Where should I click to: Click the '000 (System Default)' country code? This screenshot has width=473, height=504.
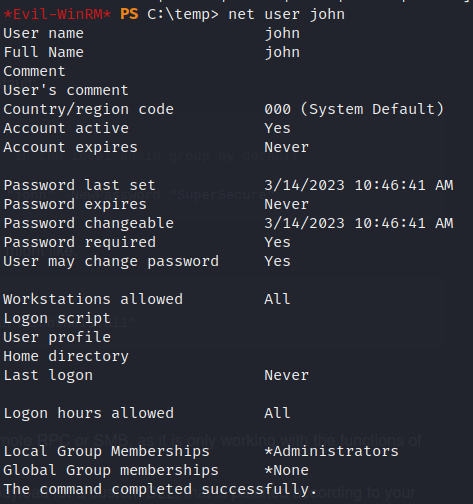pos(354,109)
